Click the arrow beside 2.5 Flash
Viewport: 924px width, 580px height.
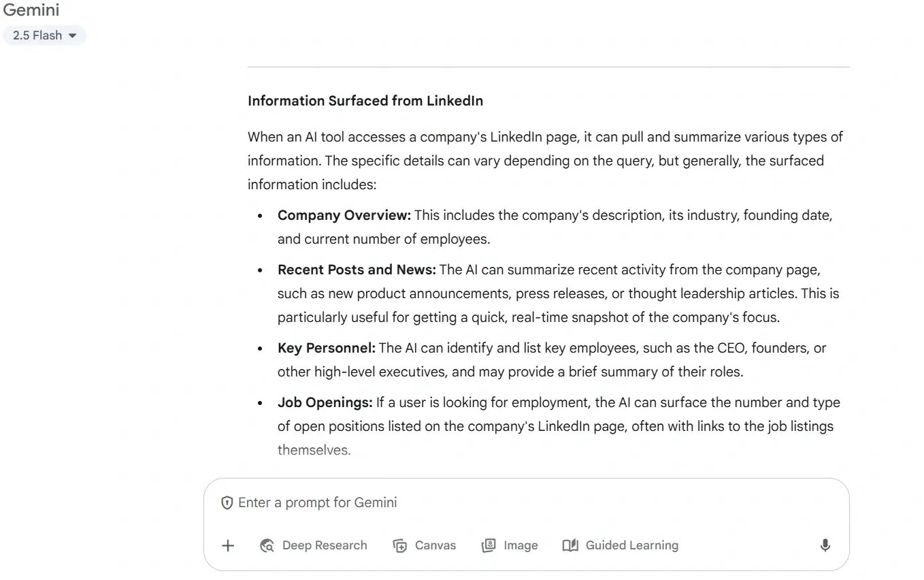coord(73,35)
